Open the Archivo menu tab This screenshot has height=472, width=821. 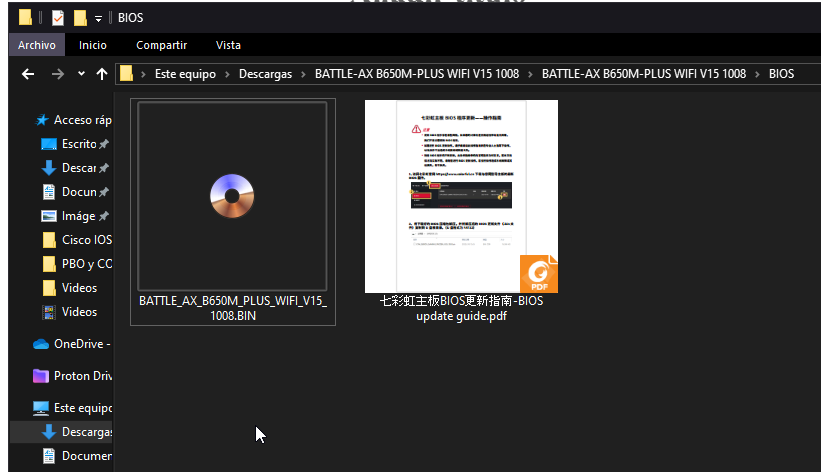(x=37, y=45)
